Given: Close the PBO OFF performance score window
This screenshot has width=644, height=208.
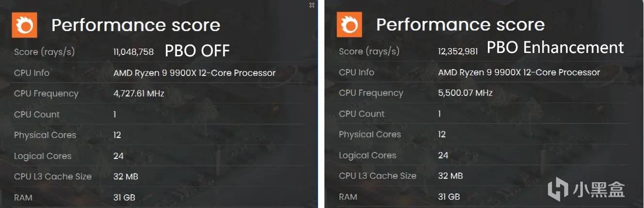Looking at the screenshot, I should pyautogui.click(x=312, y=5).
